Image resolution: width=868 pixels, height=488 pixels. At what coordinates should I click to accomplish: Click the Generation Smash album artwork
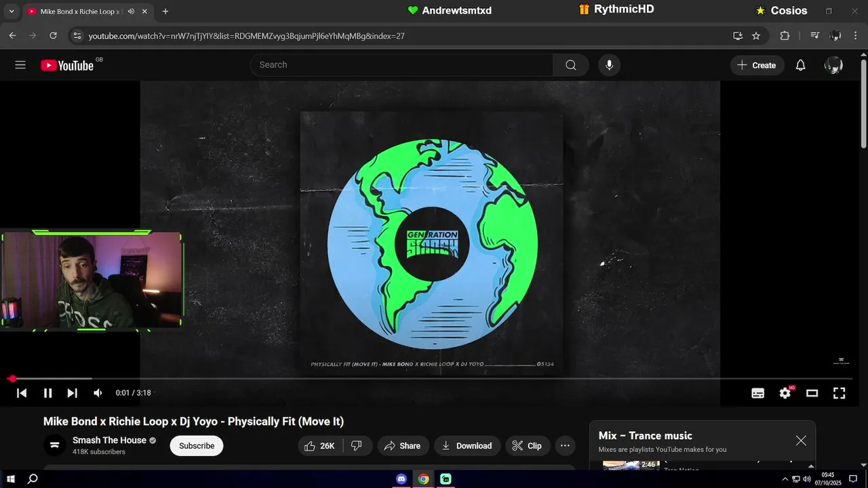pyautogui.click(x=432, y=243)
